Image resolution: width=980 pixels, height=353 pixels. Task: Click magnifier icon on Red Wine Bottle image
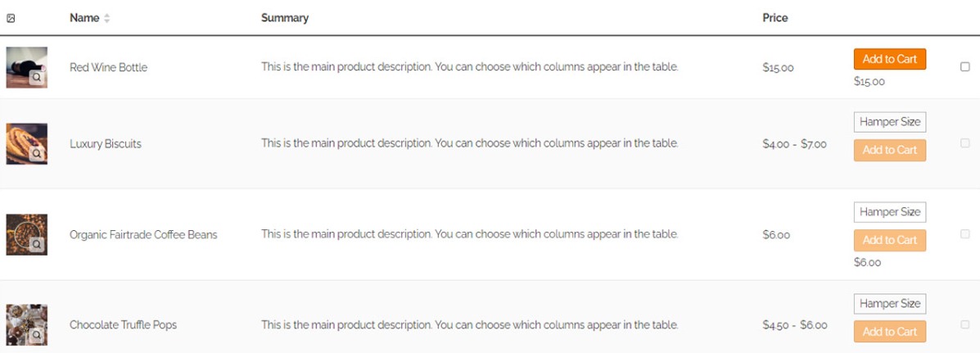(x=38, y=79)
